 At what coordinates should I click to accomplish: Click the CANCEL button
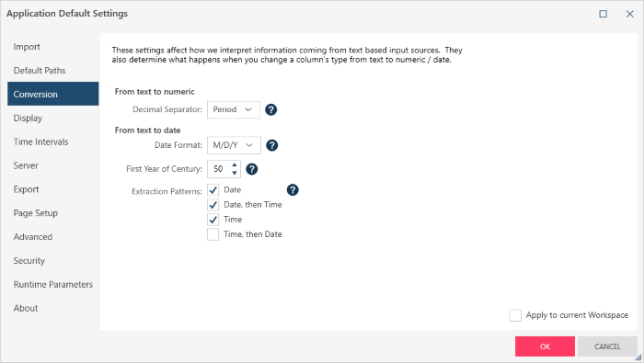pyautogui.click(x=607, y=346)
